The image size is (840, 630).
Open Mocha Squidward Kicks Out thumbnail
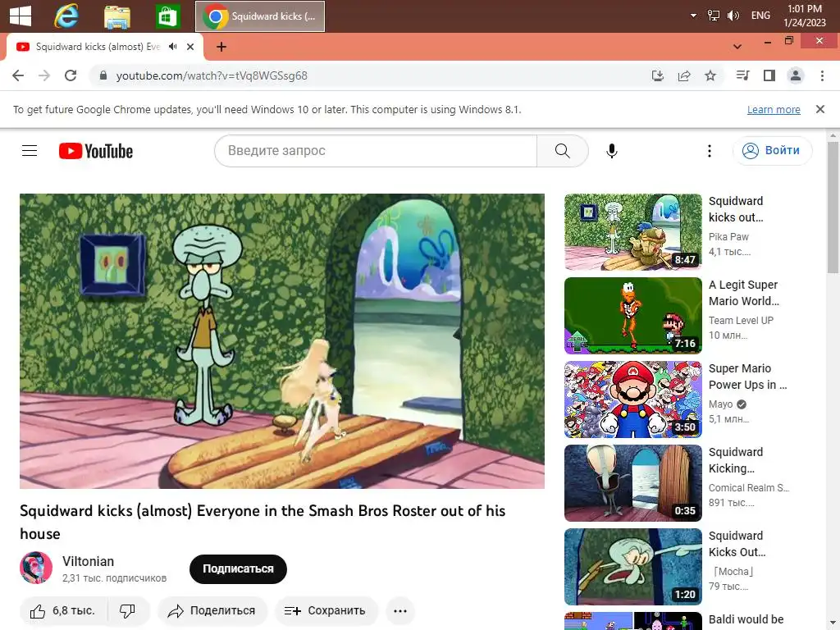632,566
